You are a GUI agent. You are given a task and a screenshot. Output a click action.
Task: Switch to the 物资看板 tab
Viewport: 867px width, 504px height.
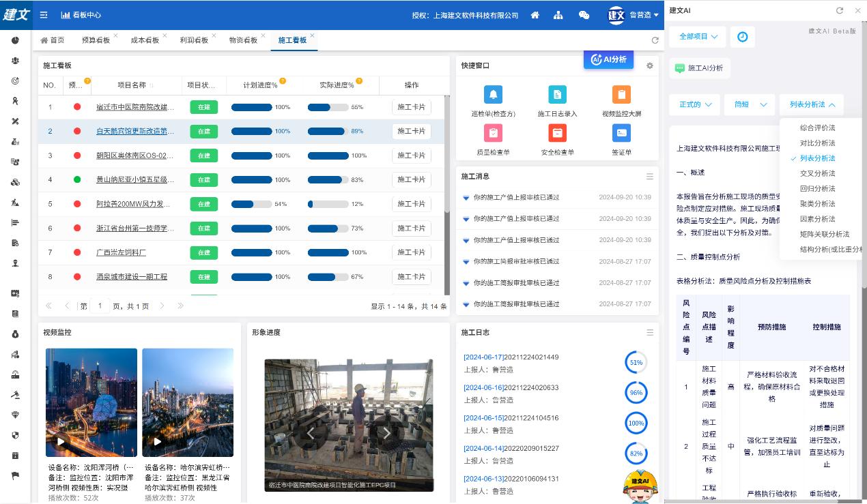tap(243, 40)
